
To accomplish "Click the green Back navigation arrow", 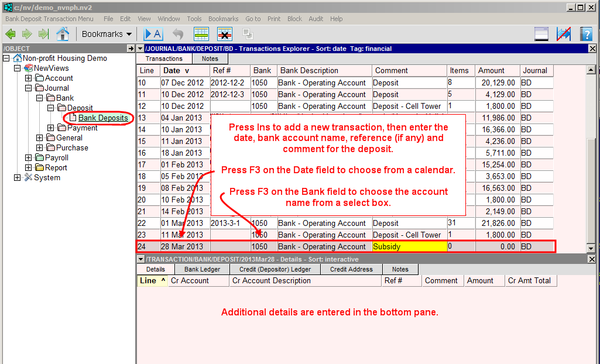I will 11,33.
